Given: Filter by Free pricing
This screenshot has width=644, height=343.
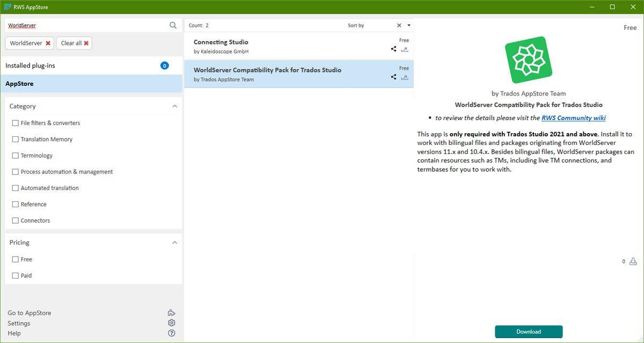Looking at the screenshot, I should [x=15, y=259].
